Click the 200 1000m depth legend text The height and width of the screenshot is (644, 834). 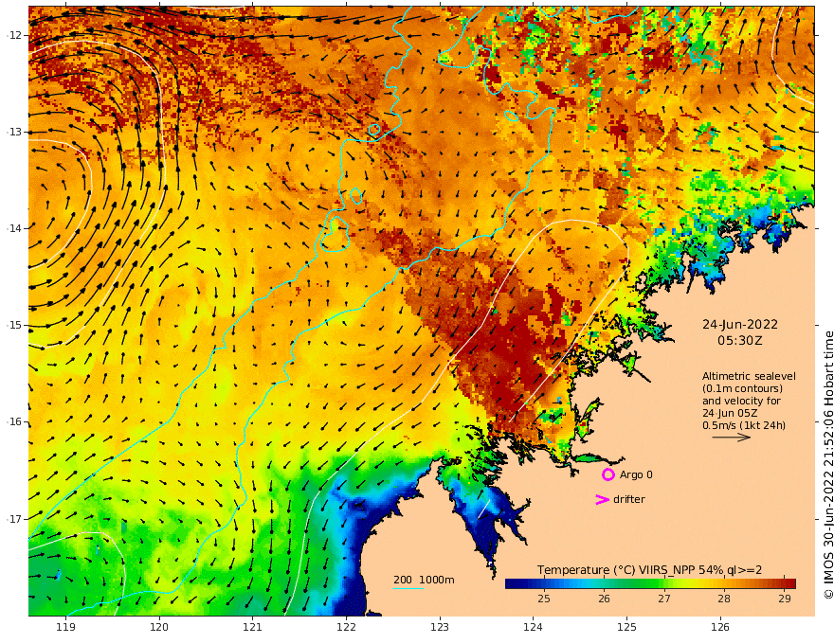click(424, 580)
